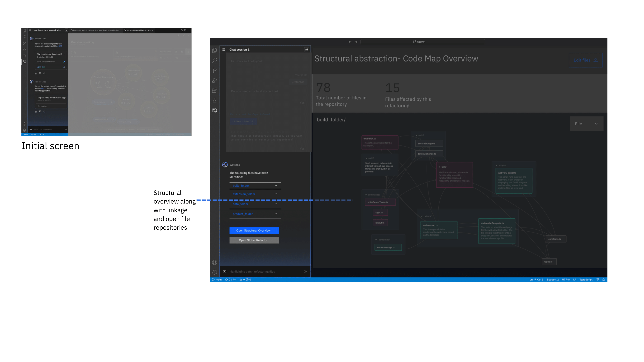Open Accounts icon in main window activity bar
This screenshot has height=362, width=644.
(x=214, y=262)
